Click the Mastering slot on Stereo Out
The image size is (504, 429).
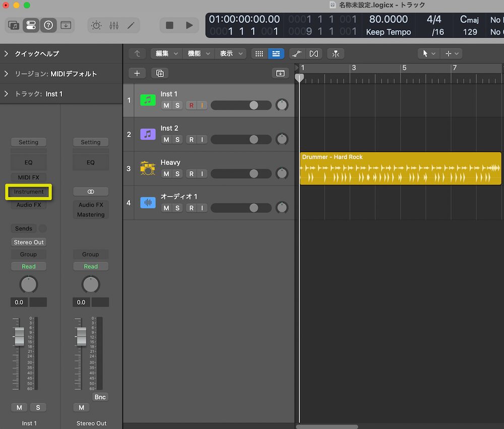click(x=91, y=214)
